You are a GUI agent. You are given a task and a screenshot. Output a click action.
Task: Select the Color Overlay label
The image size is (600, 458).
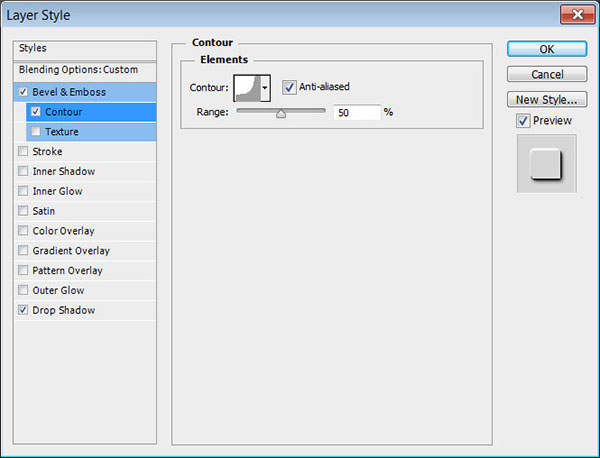coord(64,231)
